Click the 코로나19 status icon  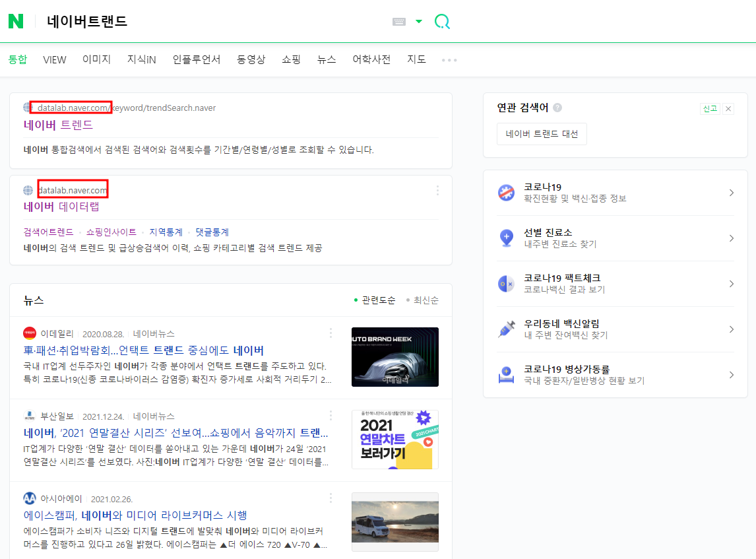(x=506, y=193)
